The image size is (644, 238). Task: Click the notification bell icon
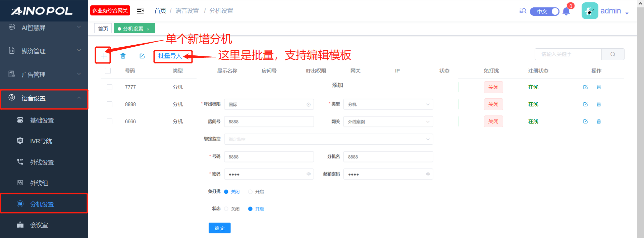point(566,11)
